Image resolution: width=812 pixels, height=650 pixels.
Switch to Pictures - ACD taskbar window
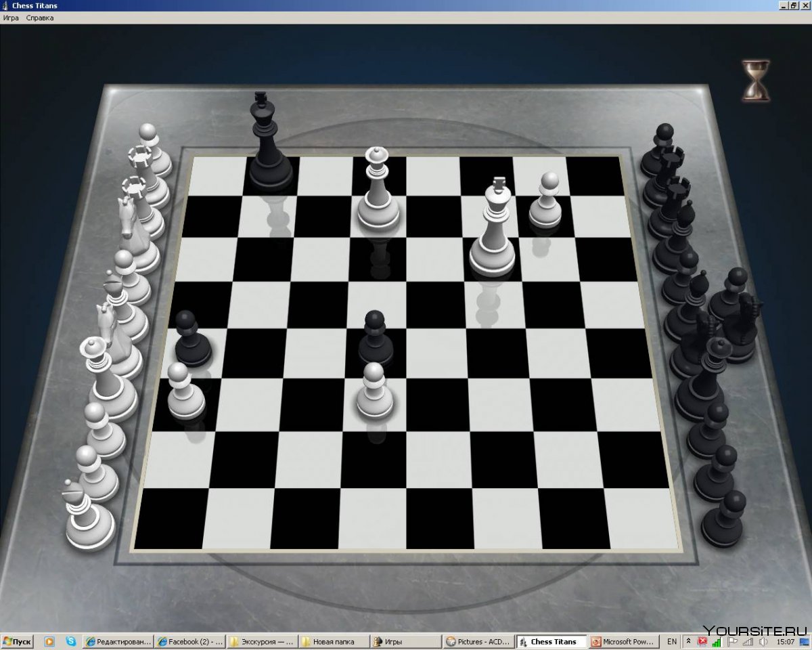tap(480, 642)
